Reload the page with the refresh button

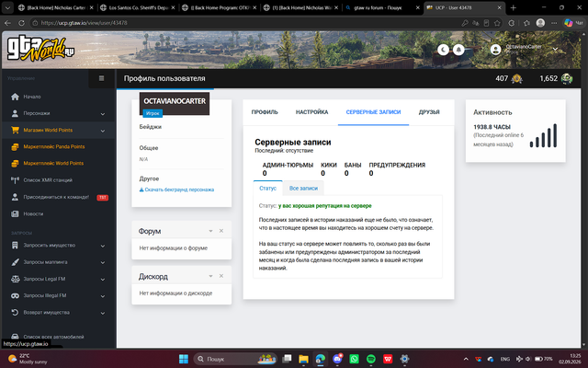[x=21, y=23]
